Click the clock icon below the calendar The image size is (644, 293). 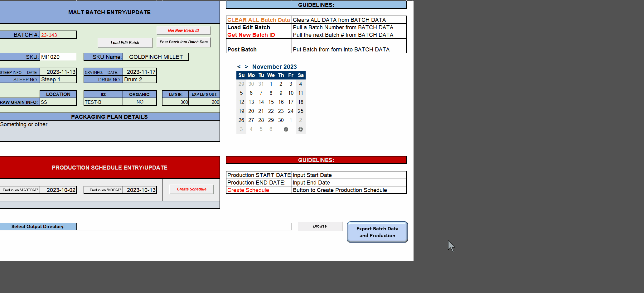pos(286,129)
